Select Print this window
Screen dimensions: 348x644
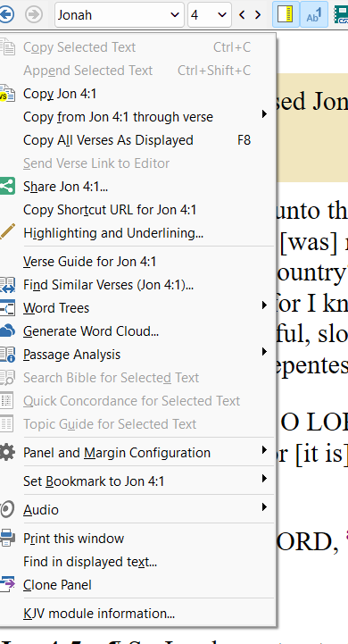[x=137, y=539]
